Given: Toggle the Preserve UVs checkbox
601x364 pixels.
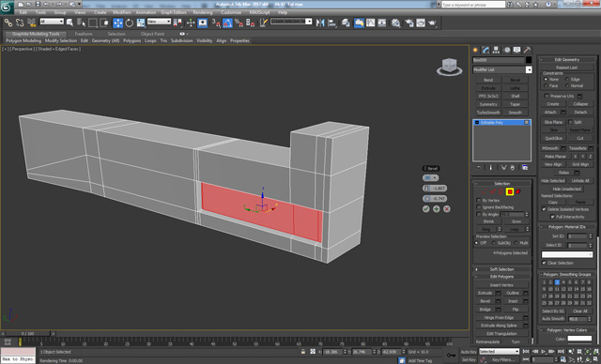Looking at the screenshot, I should (x=547, y=96).
